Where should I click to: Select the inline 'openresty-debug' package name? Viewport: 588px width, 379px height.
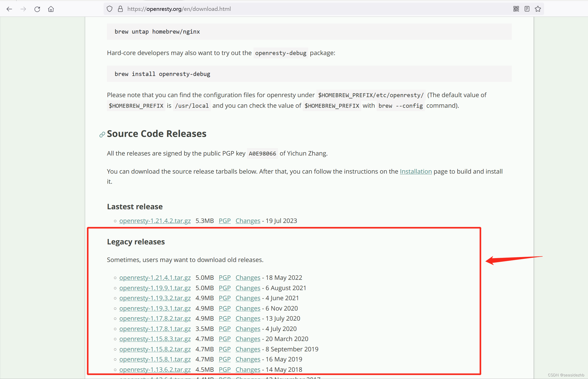(281, 53)
